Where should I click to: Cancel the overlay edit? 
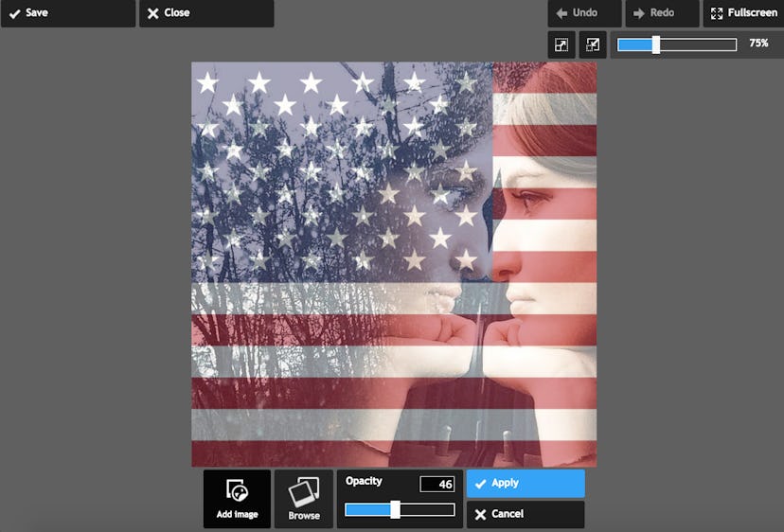[x=526, y=514]
